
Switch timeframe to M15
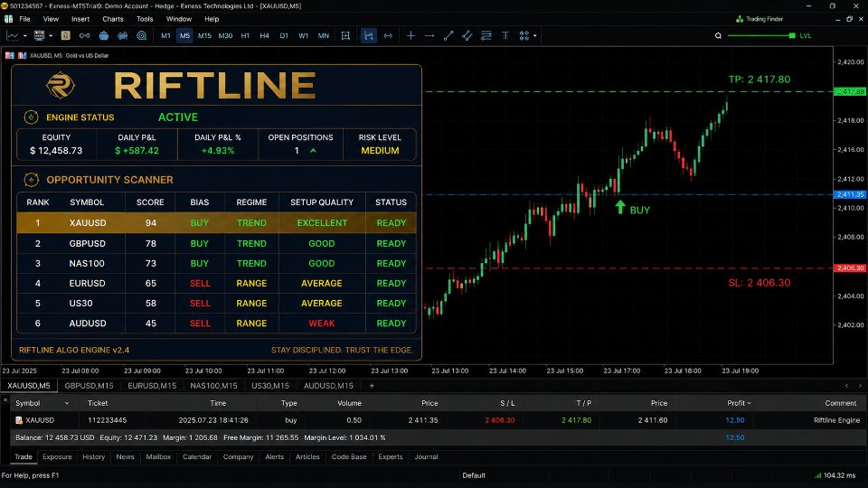[x=205, y=35]
